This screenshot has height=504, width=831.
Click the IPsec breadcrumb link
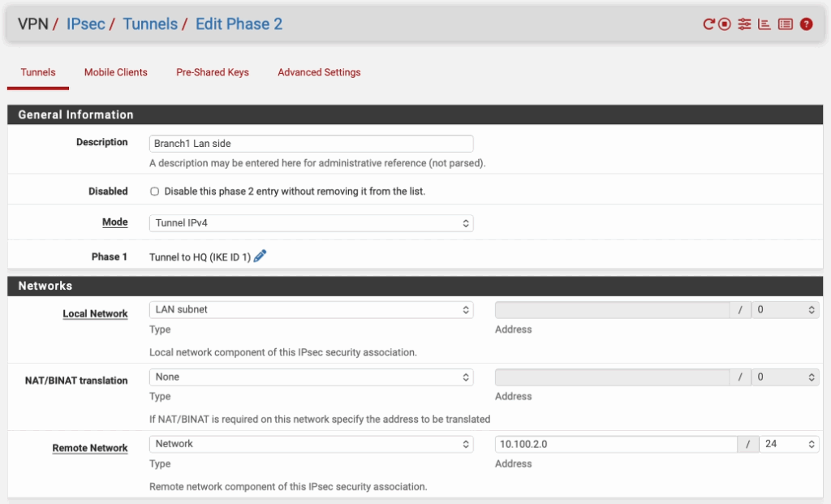(85, 24)
